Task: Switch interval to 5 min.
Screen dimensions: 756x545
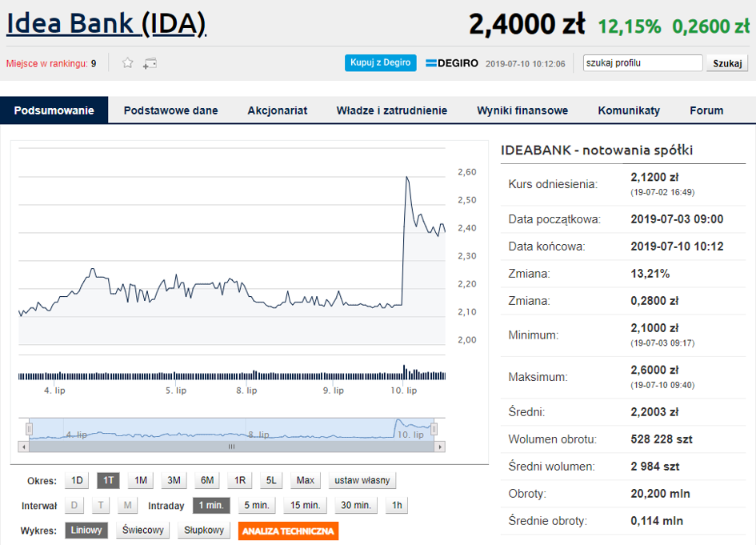Action: 257,506
